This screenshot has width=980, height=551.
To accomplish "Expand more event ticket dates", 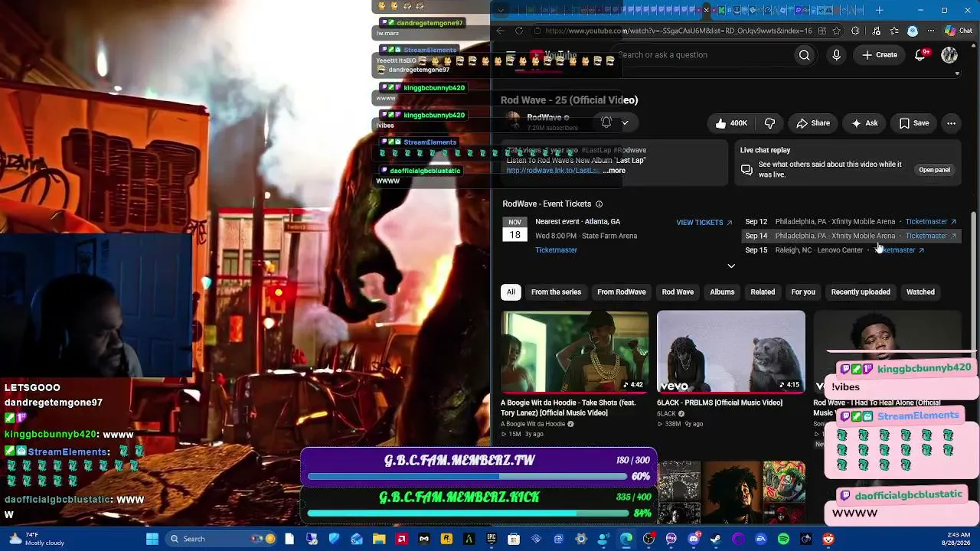I will coord(731,266).
